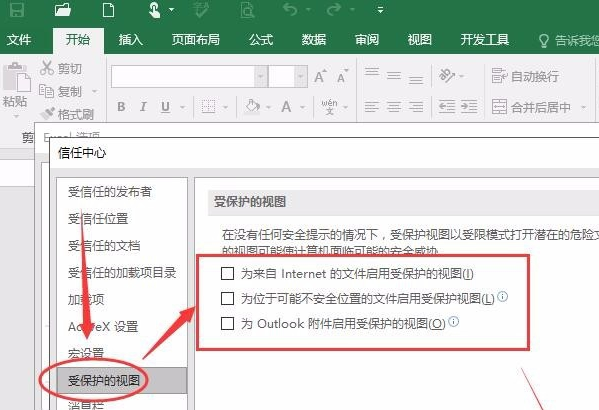This screenshot has width=599, height=410.
Task: Toggle Italic formatting
Action: point(143,107)
